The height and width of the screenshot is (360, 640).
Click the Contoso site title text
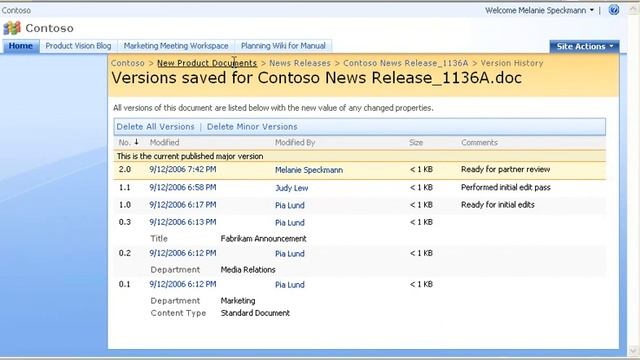[49, 28]
